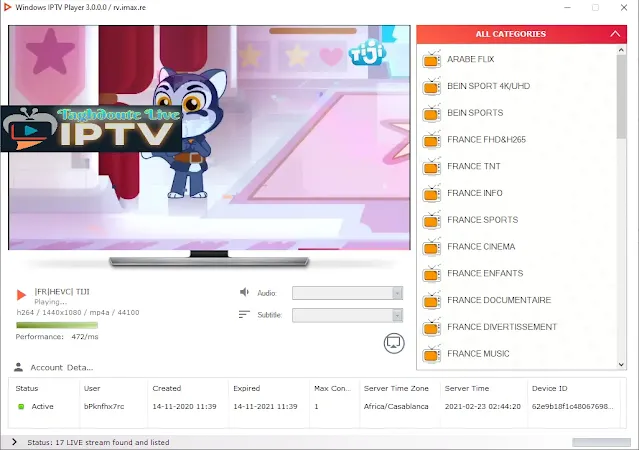Click the green Active status indicator
The height and width of the screenshot is (450, 639).
tap(21, 406)
